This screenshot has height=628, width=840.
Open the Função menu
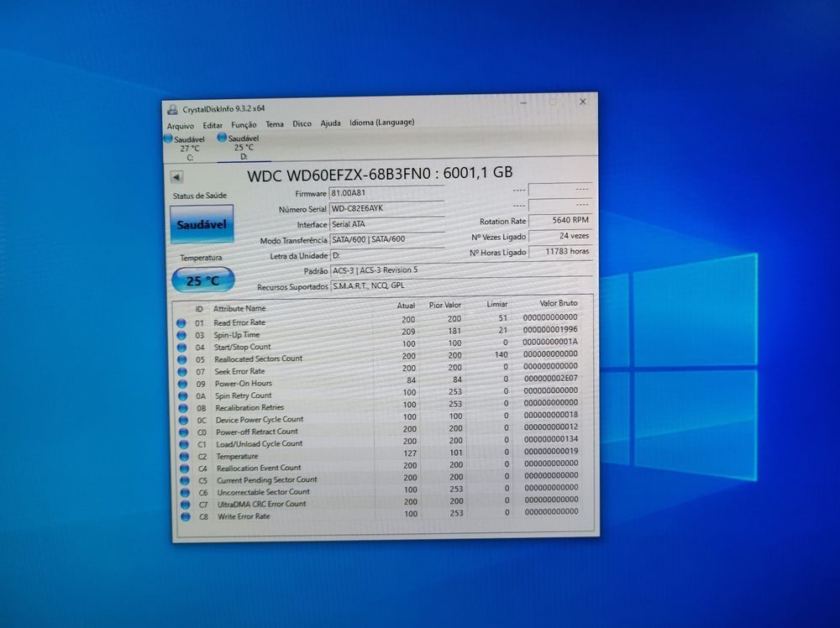[244, 125]
